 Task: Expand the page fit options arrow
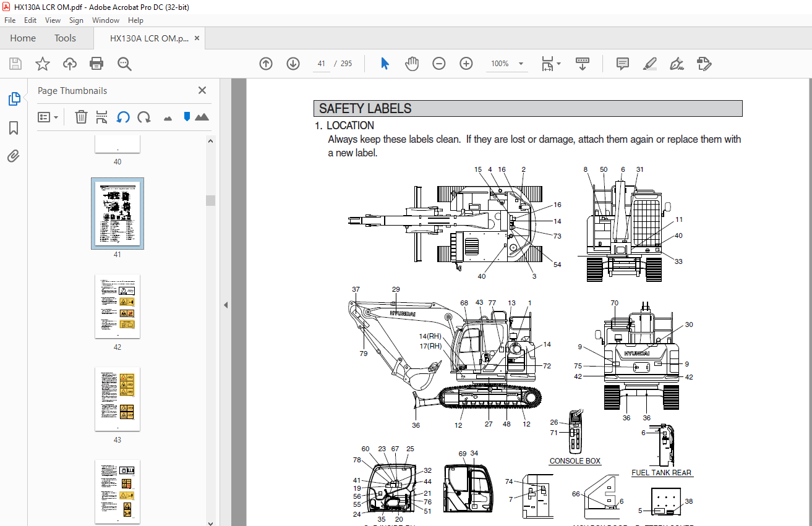(559, 64)
